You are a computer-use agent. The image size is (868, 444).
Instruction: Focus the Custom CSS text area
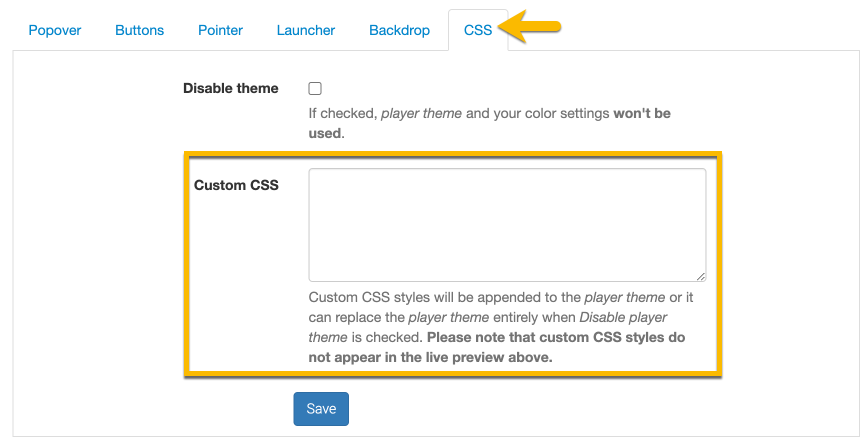click(x=507, y=225)
